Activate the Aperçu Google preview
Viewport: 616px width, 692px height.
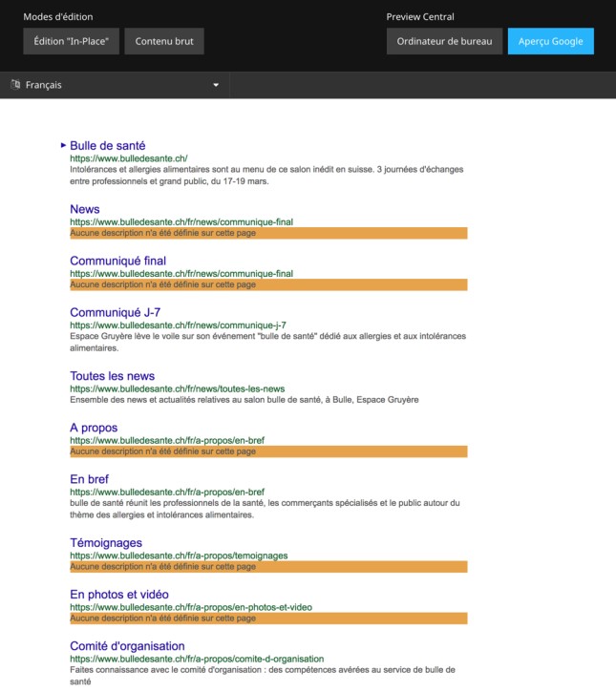pos(551,41)
